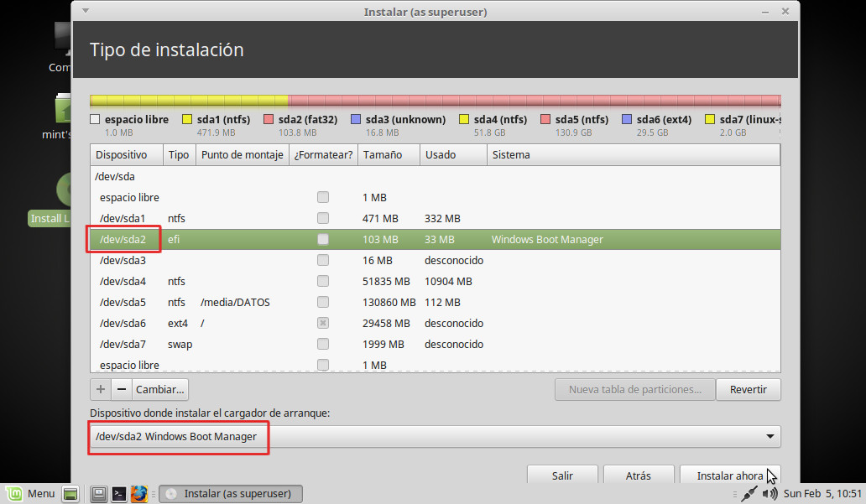The height and width of the screenshot is (504, 866).
Task: Toggle format checkbox for /dev/sda1
Action: coord(322,218)
